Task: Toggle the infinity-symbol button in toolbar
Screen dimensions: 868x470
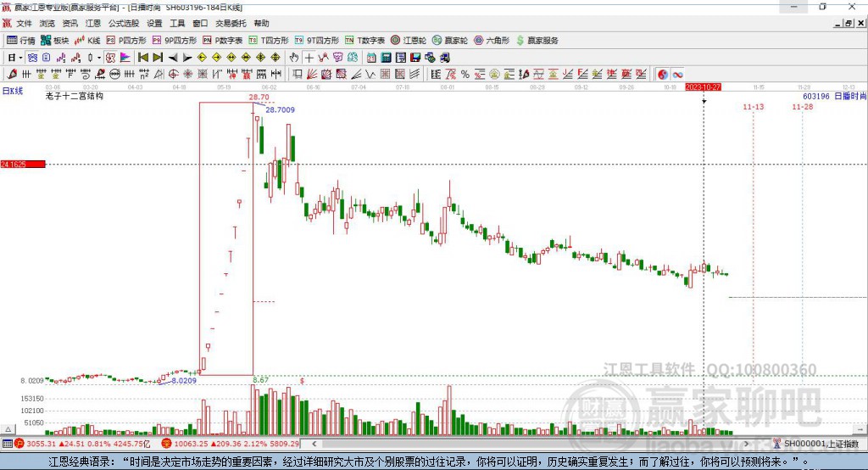Action: pyautogui.click(x=677, y=75)
